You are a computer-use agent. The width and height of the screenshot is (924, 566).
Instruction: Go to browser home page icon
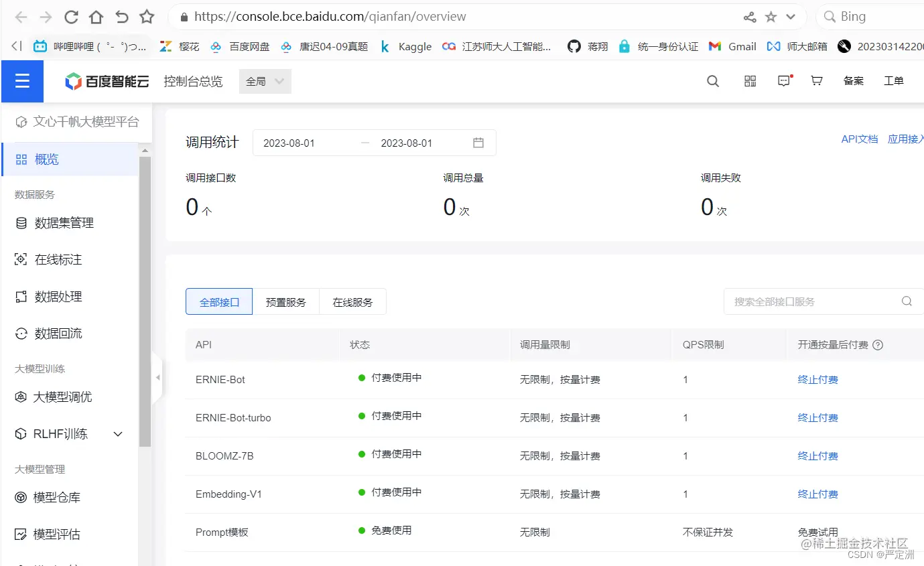(x=96, y=17)
